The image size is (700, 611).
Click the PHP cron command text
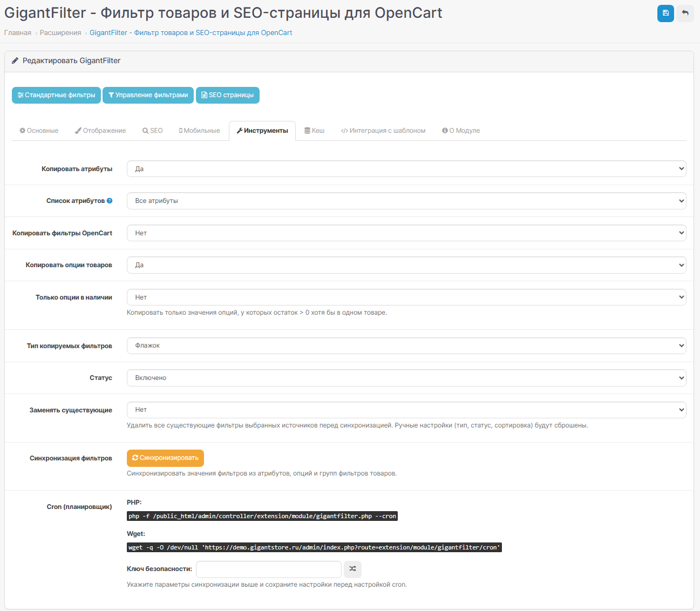tap(262, 516)
